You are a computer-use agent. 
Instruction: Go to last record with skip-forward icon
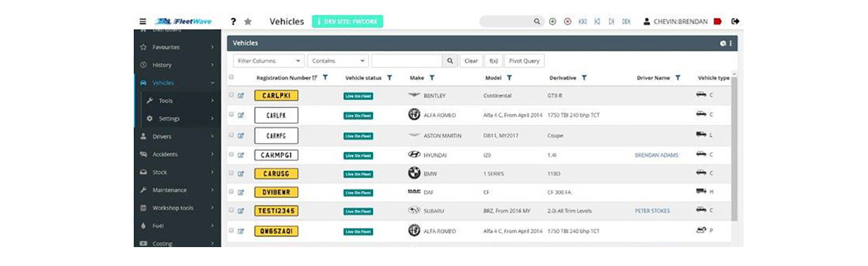coord(626,22)
